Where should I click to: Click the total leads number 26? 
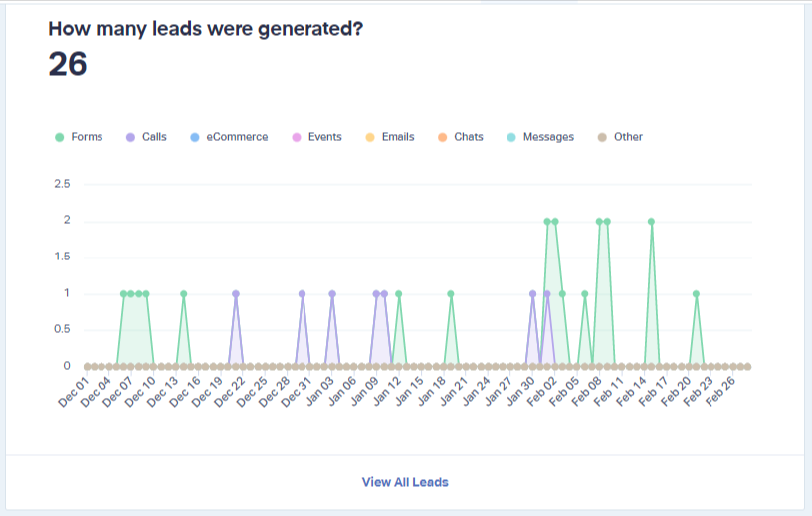[x=68, y=64]
